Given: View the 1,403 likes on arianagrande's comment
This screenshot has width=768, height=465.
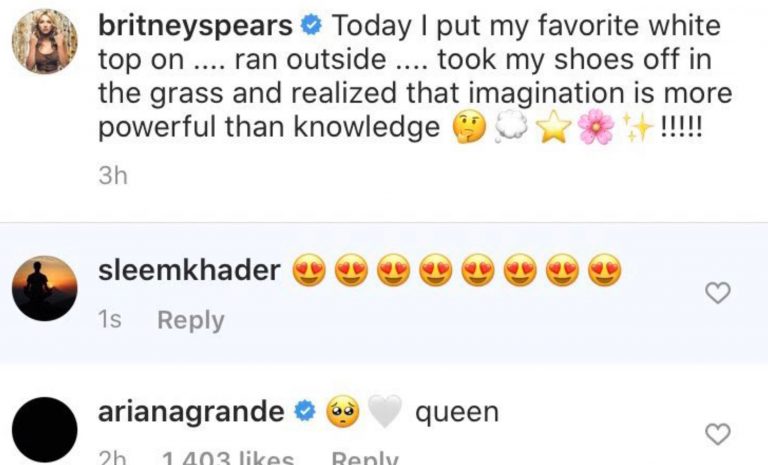Looking at the screenshot, I should (227, 458).
